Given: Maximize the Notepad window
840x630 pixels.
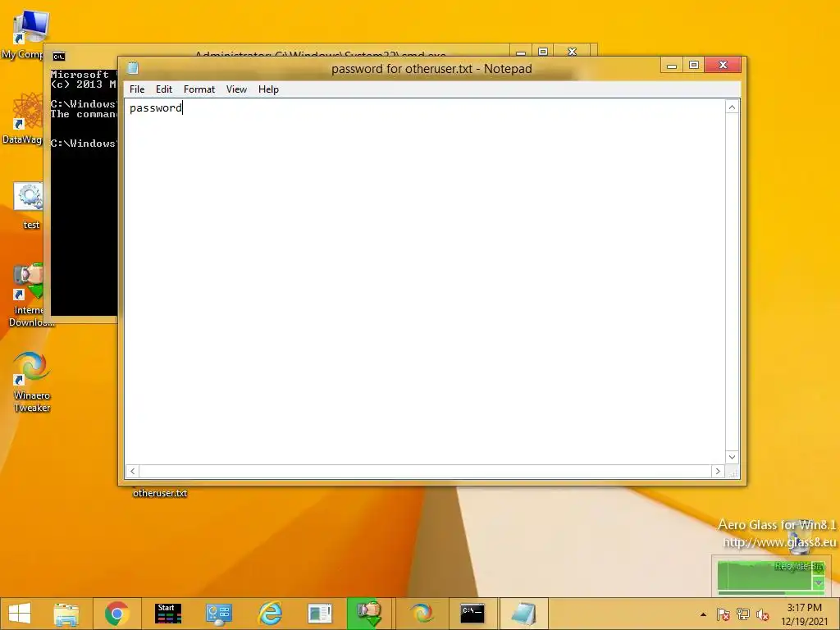Looking at the screenshot, I should 694,66.
